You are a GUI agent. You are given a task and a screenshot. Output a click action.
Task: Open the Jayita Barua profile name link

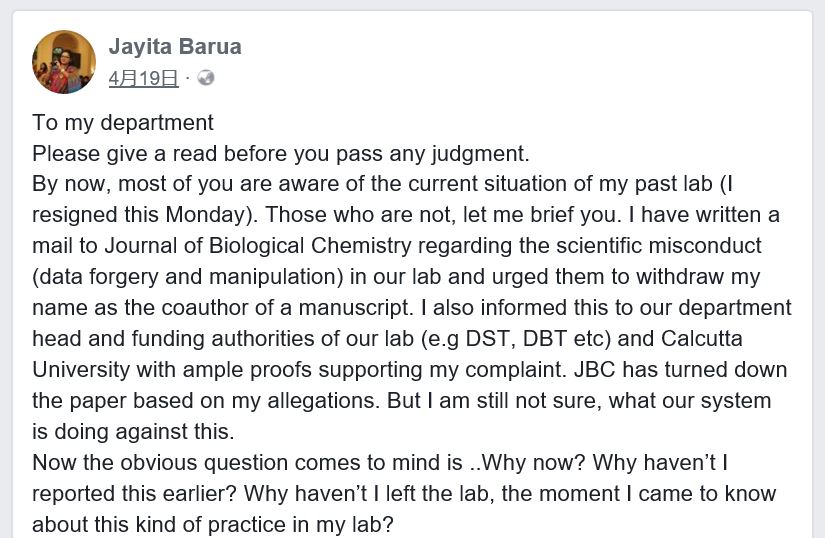click(x=175, y=46)
